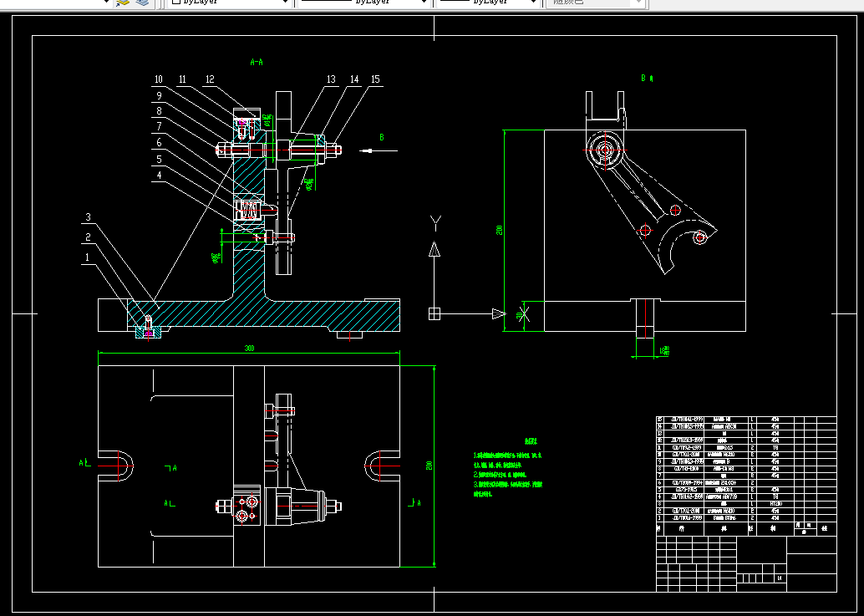Select the 200 dimension left of B view
This screenshot has width=864, height=616.
(x=499, y=230)
